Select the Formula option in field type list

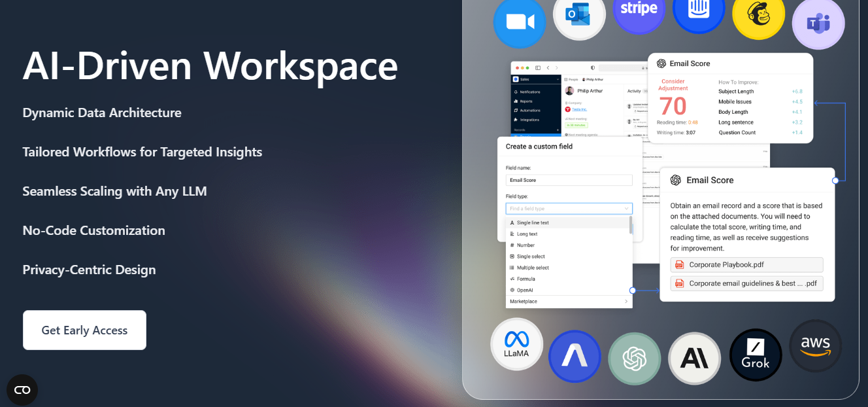[526, 279]
